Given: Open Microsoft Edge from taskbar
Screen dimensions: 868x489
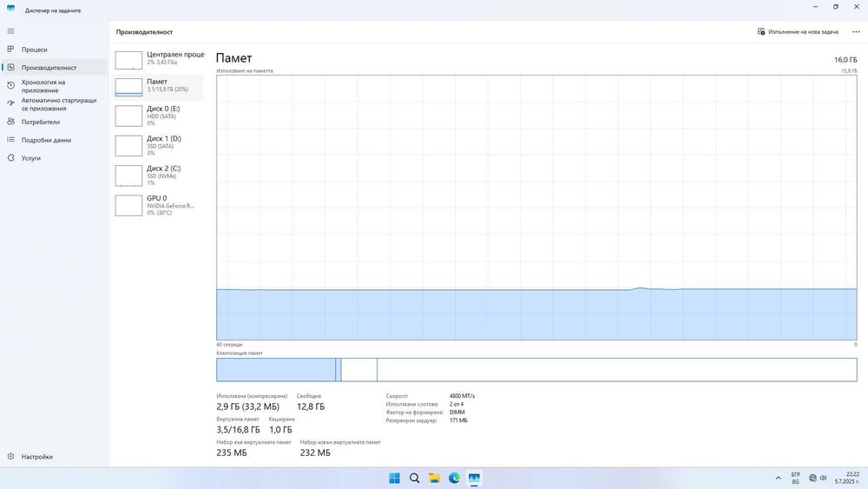Looking at the screenshot, I should [454, 478].
